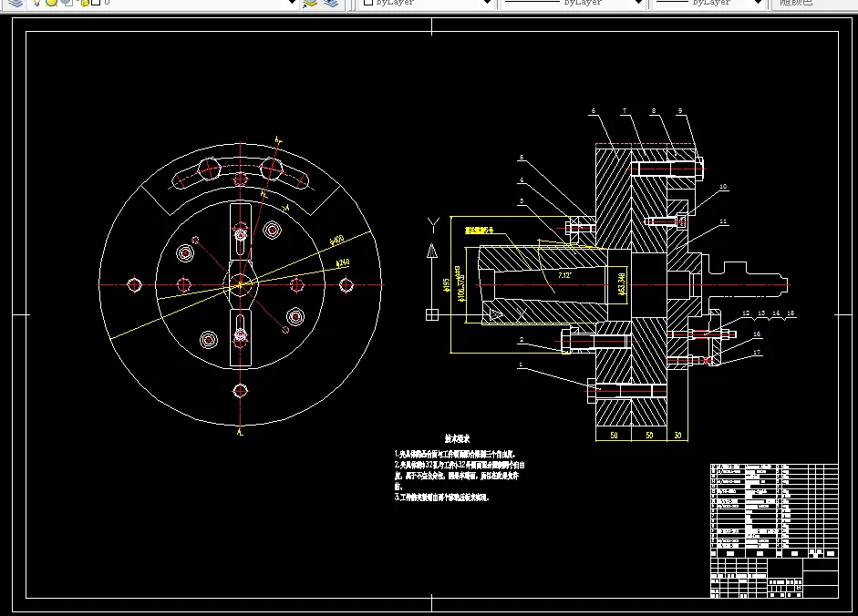Image resolution: width=858 pixels, height=616 pixels.
Task: Select part balloon number 2
Action: 522,340
